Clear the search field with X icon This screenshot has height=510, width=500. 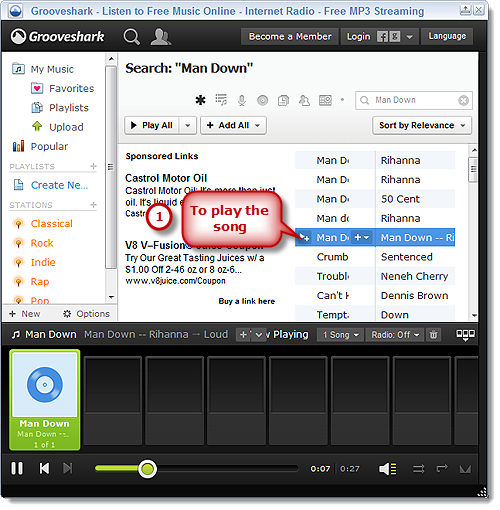[463, 100]
